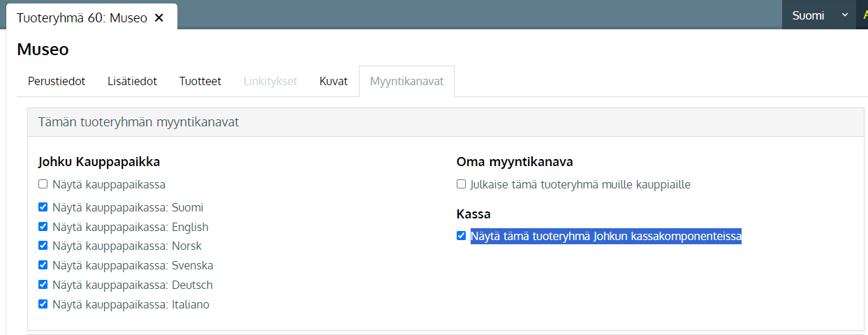
Task: Toggle Näytä kauppapaikassa: Deutsch checkbox
Action: pyautogui.click(x=43, y=285)
